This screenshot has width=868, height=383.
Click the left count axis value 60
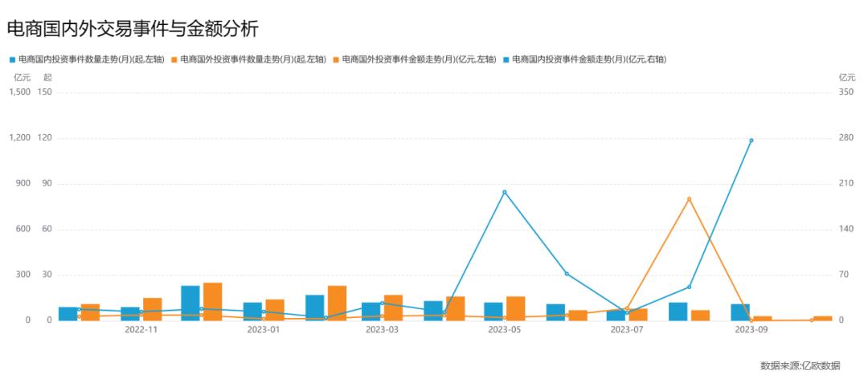click(x=47, y=229)
